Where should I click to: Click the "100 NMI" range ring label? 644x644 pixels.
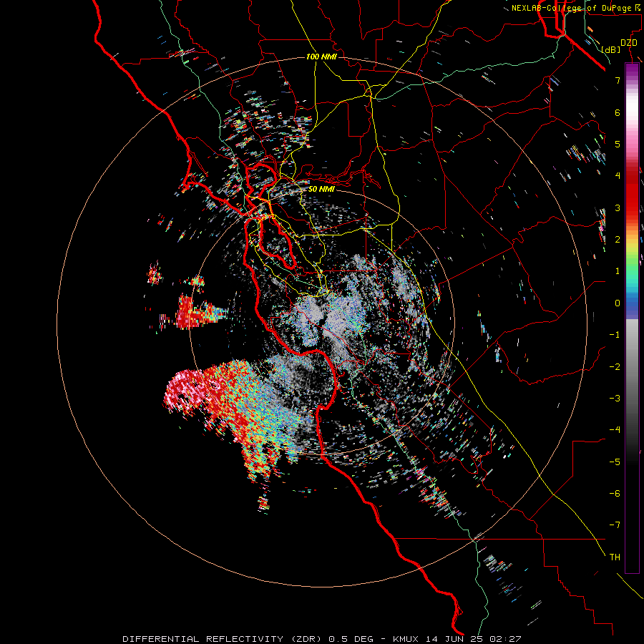click(x=321, y=57)
